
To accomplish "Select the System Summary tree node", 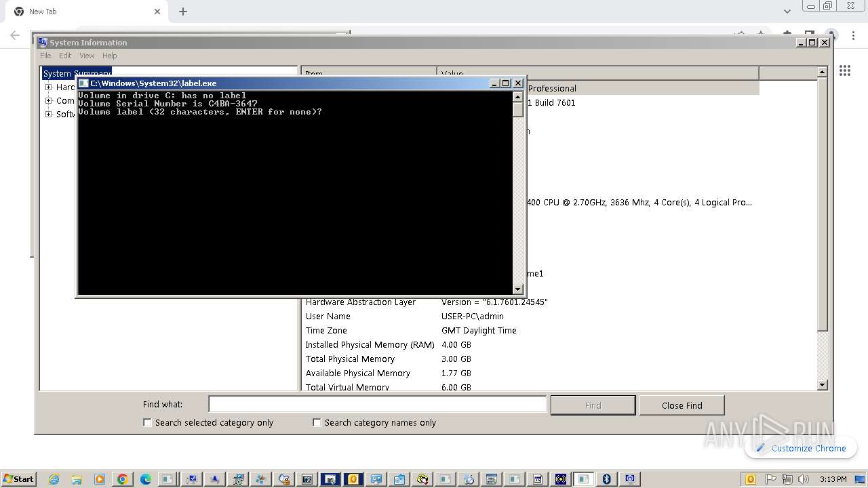I will (77, 73).
